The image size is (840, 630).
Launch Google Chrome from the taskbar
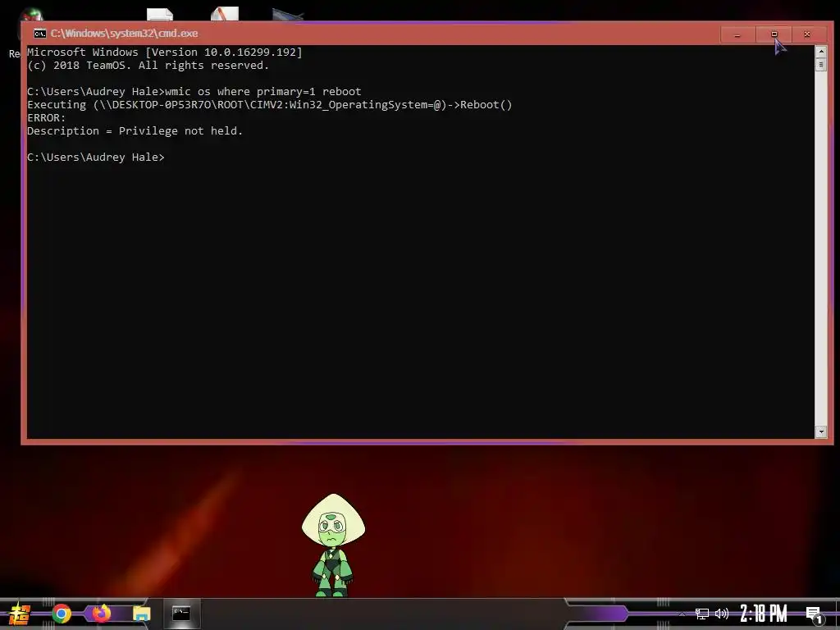tap(61, 614)
